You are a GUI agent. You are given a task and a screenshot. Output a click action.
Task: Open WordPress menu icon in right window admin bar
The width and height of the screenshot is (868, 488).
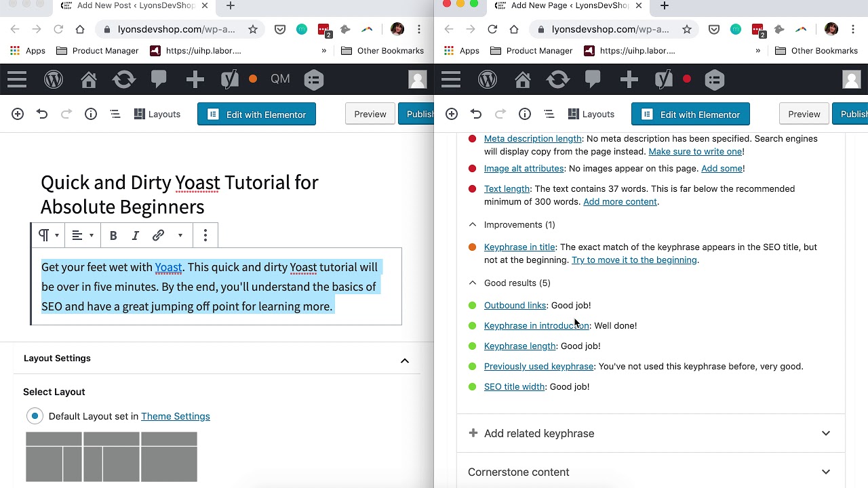488,79
